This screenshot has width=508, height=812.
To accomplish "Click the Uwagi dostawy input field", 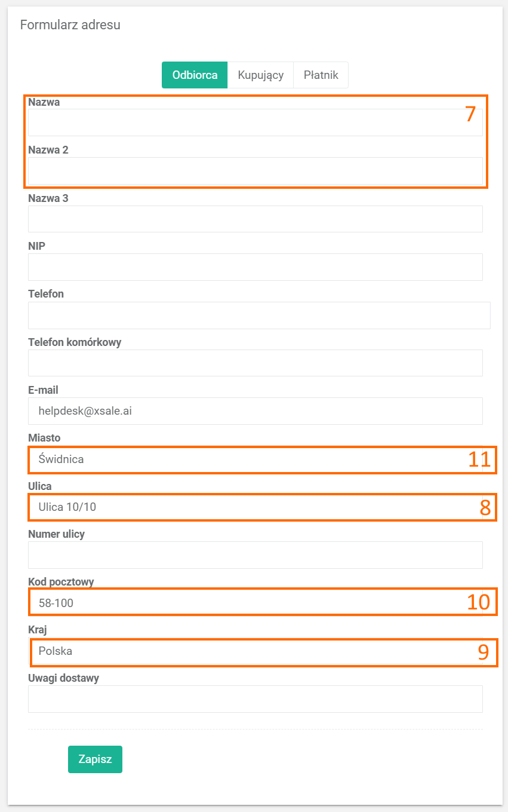I will click(x=255, y=699).
